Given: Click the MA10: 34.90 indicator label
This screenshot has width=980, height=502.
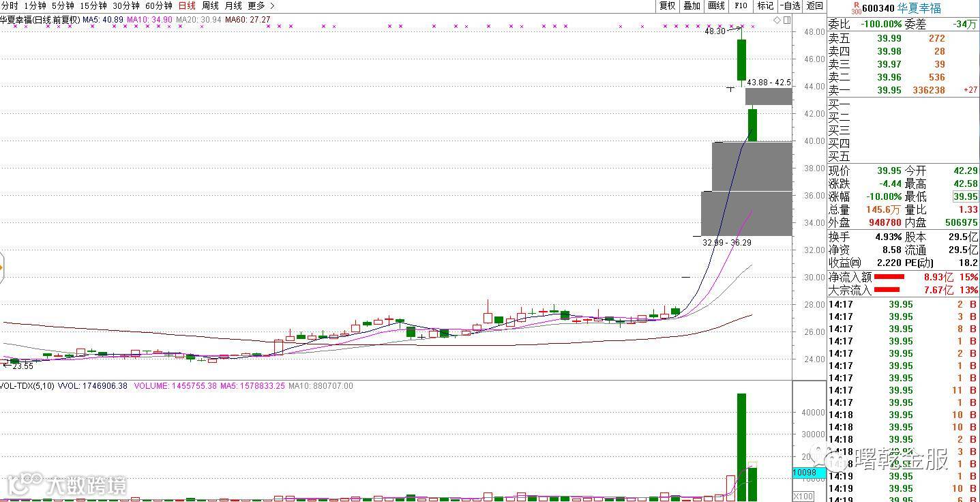Looking at the screenshot, I should coord(150,20).
